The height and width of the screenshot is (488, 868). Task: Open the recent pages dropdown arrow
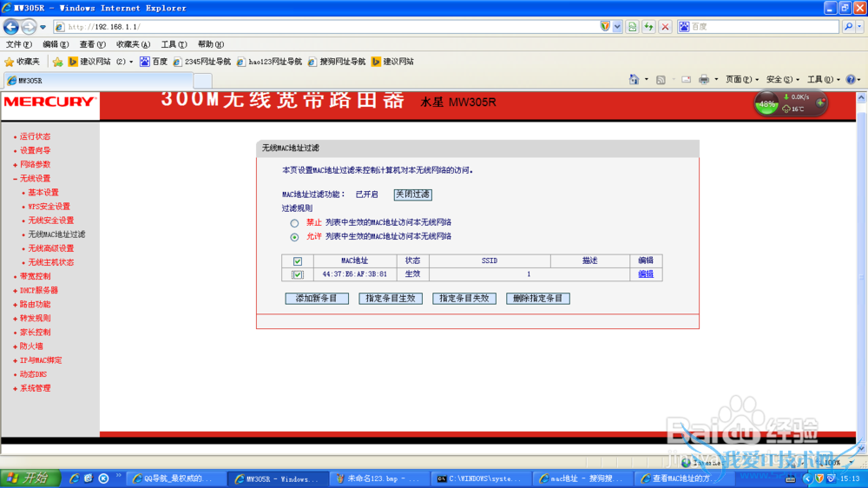(43, 27)
